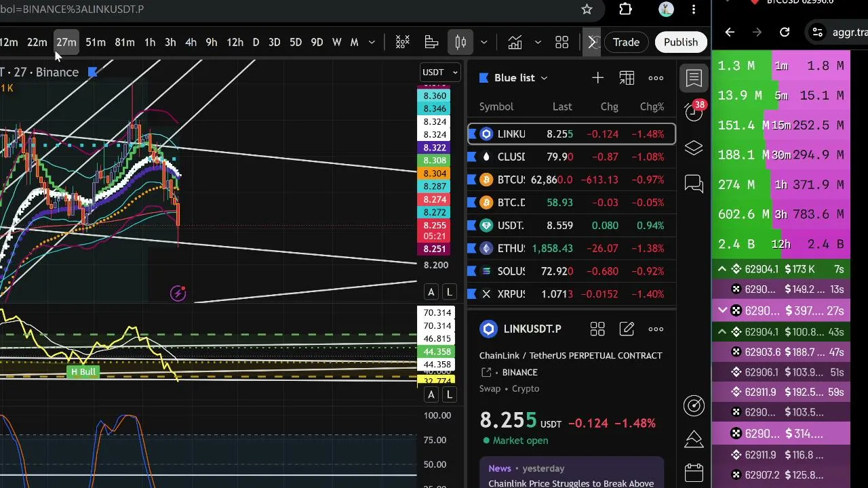Select the USDT.D row in watchlist

(x=572, y=226)
